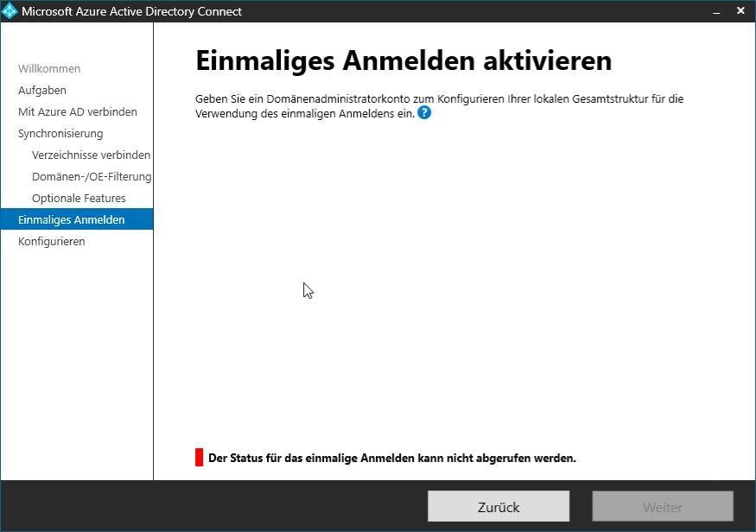This screenshot has width=756, height=532.
Task: Click the error message about einmalige Anmelden status
Action: [x=392, y=458]
